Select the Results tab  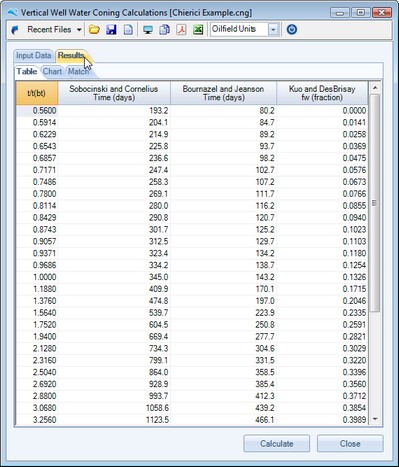[x=71, y=55]
